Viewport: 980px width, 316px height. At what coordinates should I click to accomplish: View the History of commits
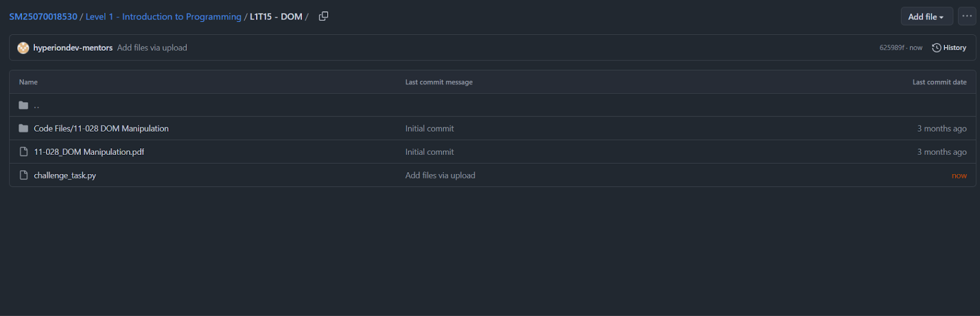point(954,48)
